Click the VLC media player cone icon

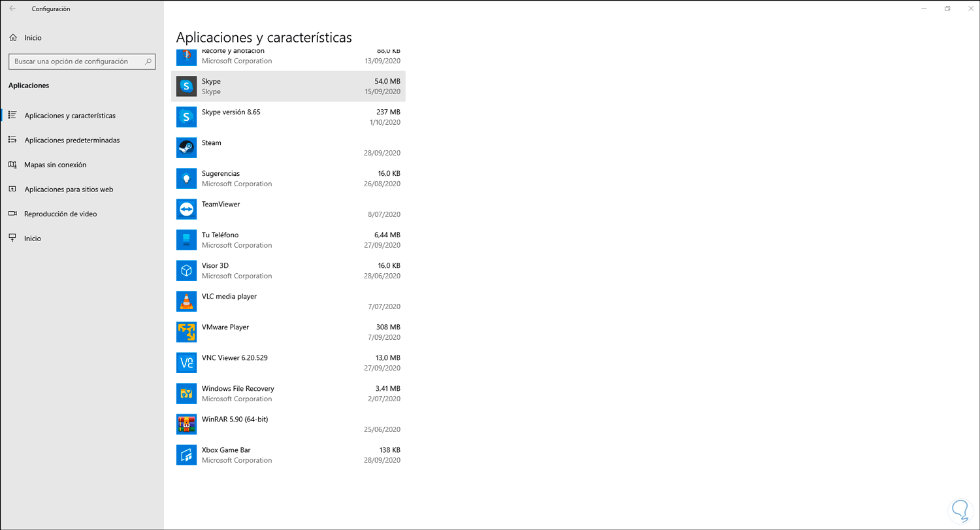coord(186,301)
